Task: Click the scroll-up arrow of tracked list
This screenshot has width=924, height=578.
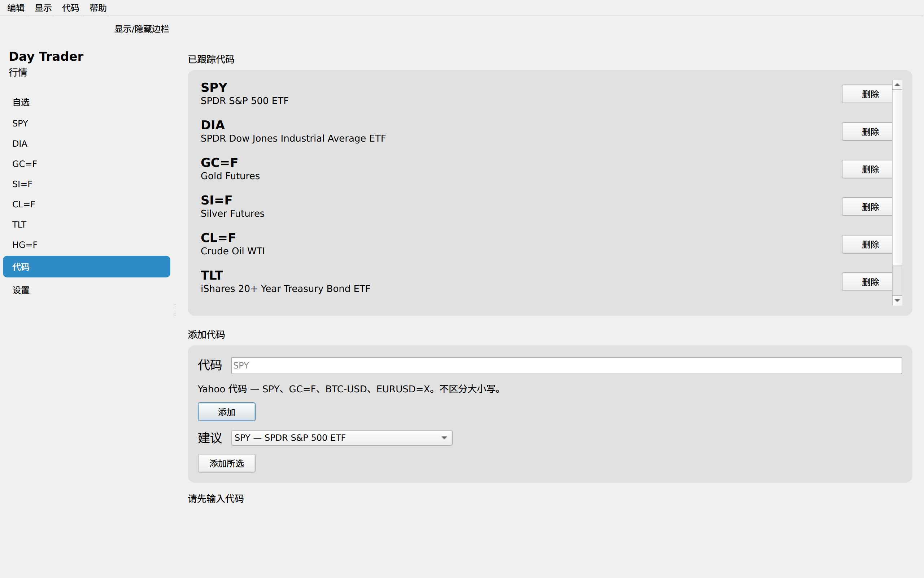Action: (x=897, y=85)
